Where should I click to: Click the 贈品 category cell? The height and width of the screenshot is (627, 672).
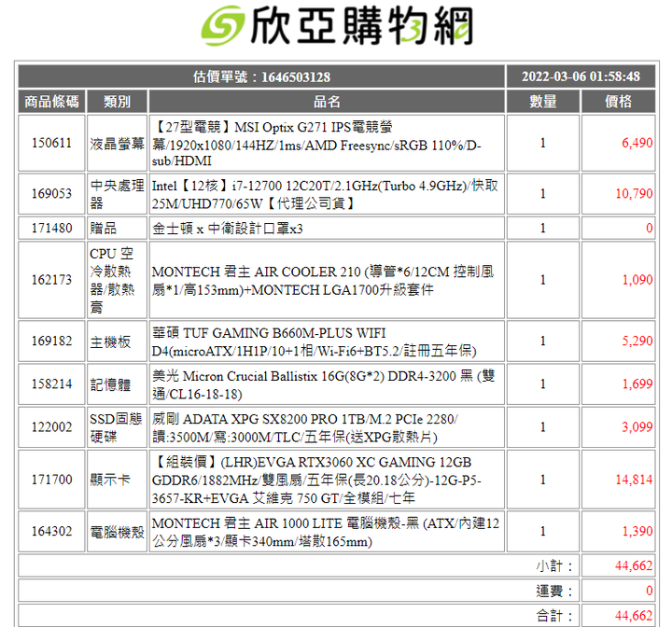117,228
